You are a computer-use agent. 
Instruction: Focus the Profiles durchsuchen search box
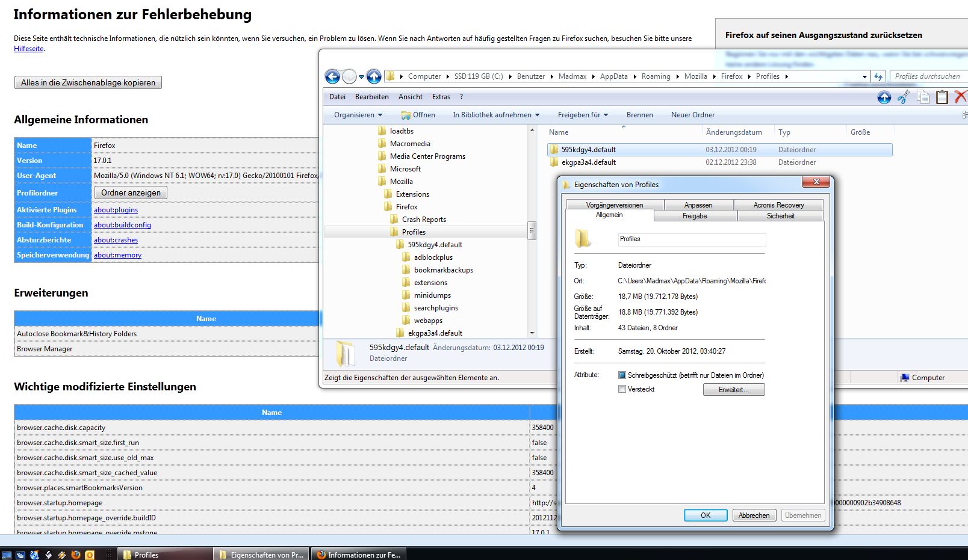click(x=928, y=76)
